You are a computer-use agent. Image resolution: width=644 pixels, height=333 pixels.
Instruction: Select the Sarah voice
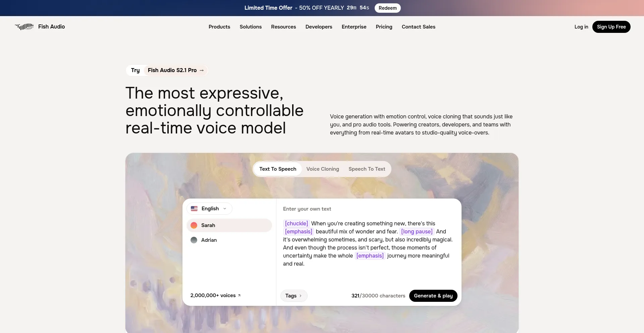229,225
